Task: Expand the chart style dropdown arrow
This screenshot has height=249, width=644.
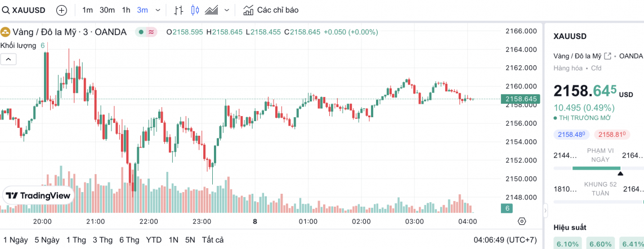Action: tap(227, 10)
